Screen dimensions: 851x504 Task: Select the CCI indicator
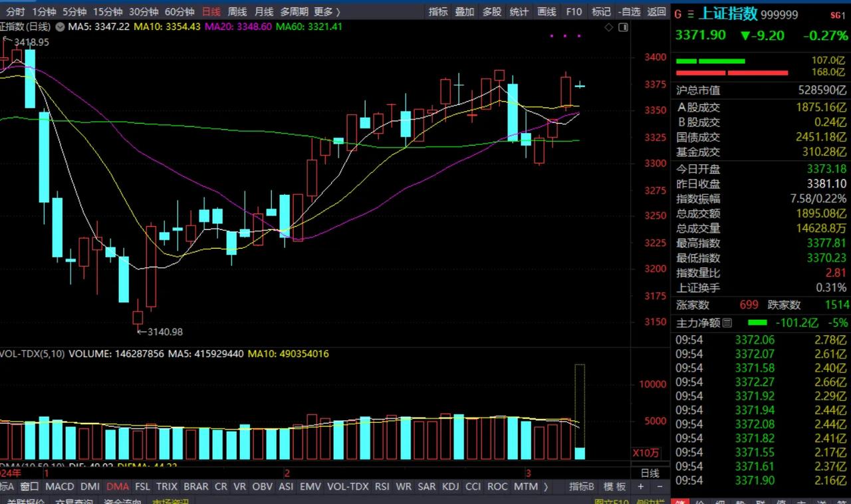click(x=473, y=487)
